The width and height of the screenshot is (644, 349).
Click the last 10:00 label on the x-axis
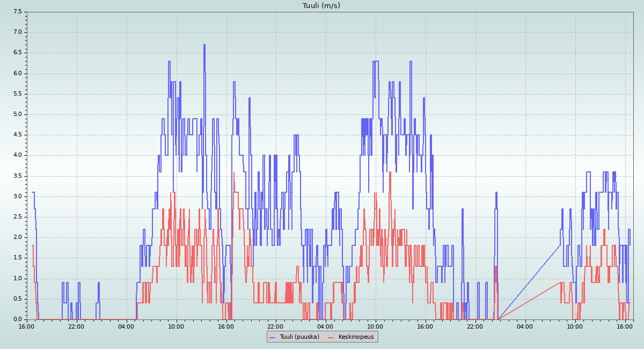click(575, 326)
